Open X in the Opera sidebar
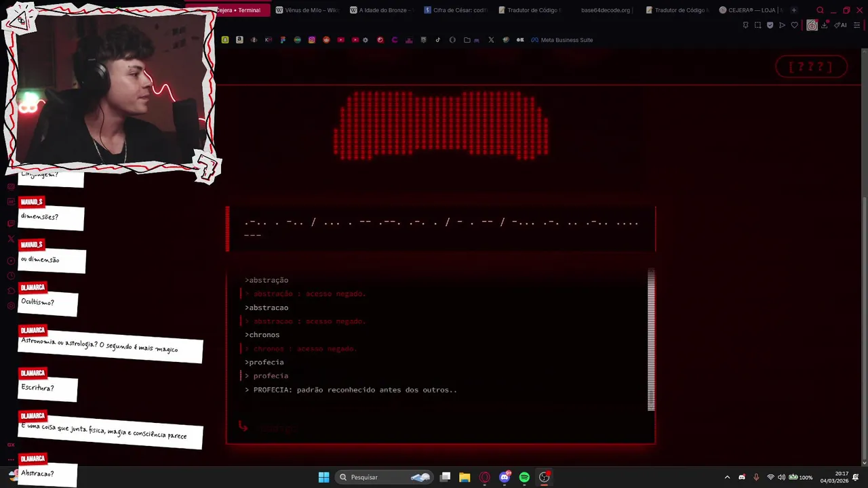The image size is (868, 488). pos(11,239)
